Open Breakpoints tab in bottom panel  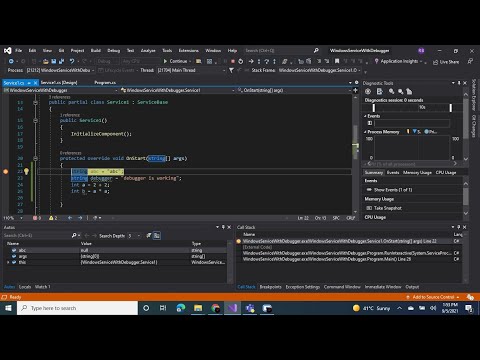tap(270, 287)
